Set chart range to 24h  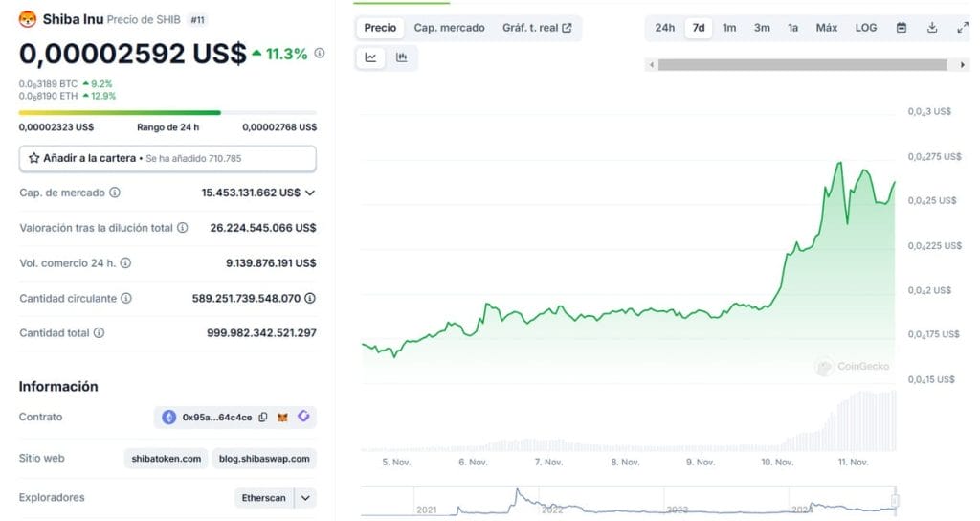tap(664, 28)
